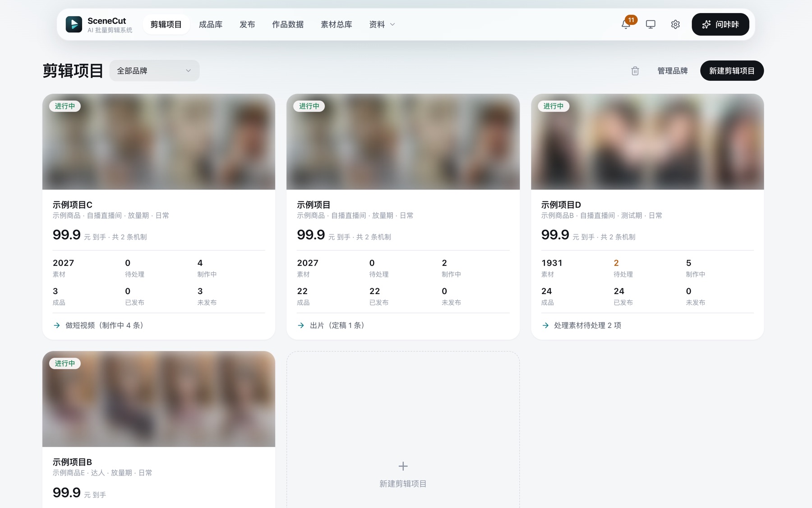Click the dashed 新建剪辑项目 placeholder card
812x508 pixels.
coord(403,430)
